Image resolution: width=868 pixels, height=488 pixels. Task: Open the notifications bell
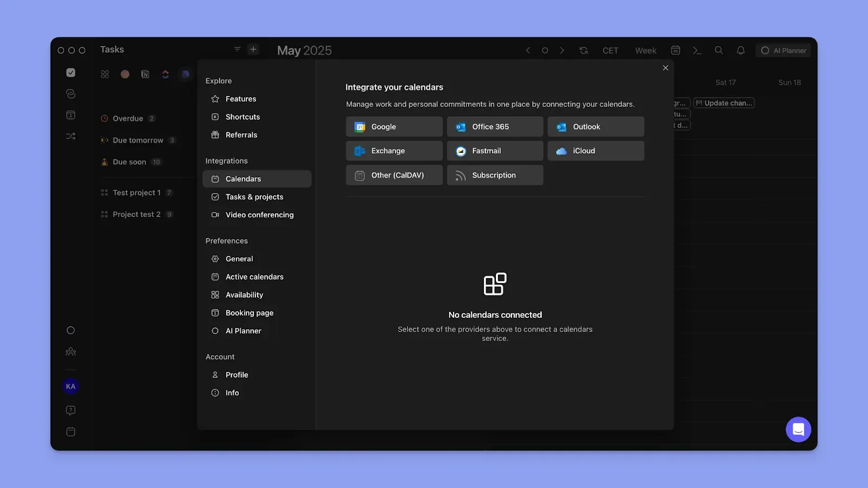coord(741,50)
